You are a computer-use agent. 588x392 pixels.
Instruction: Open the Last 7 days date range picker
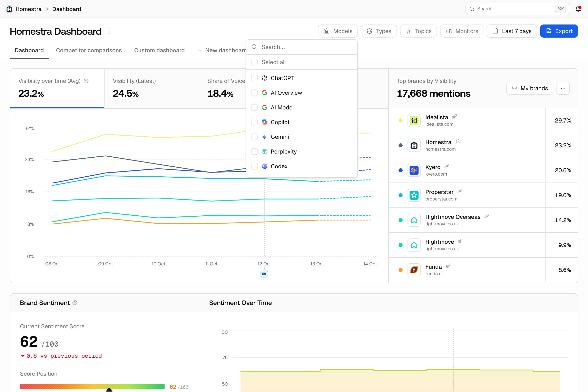pos(512,31)
